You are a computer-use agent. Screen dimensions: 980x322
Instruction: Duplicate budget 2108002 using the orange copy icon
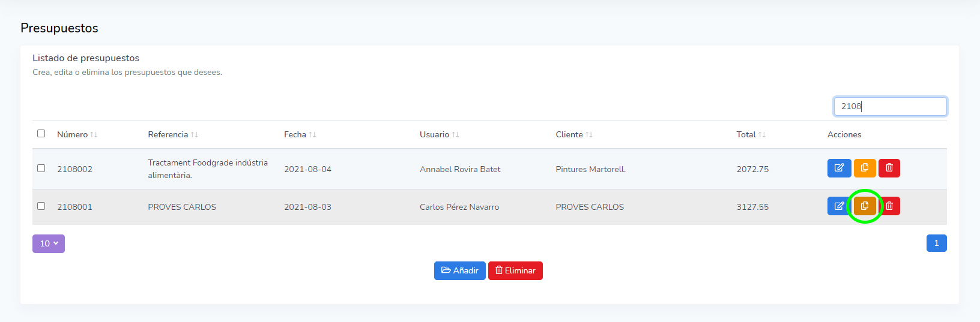pos(865,168)
